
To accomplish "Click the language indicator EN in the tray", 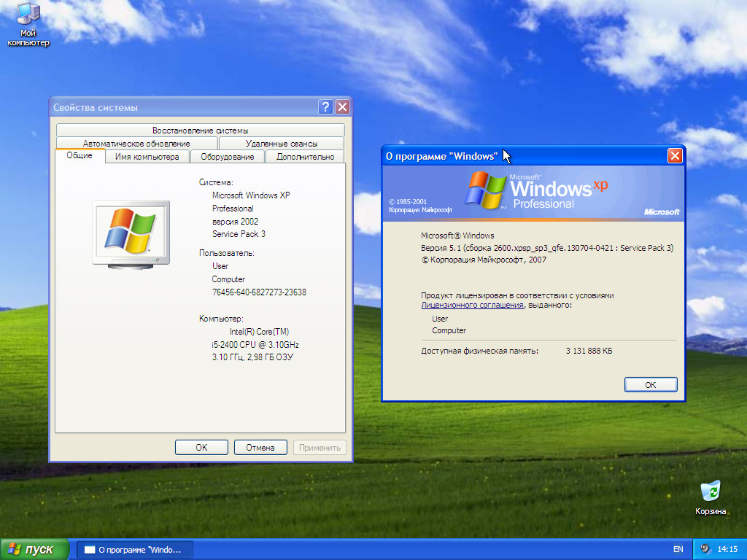I will 678,548.
